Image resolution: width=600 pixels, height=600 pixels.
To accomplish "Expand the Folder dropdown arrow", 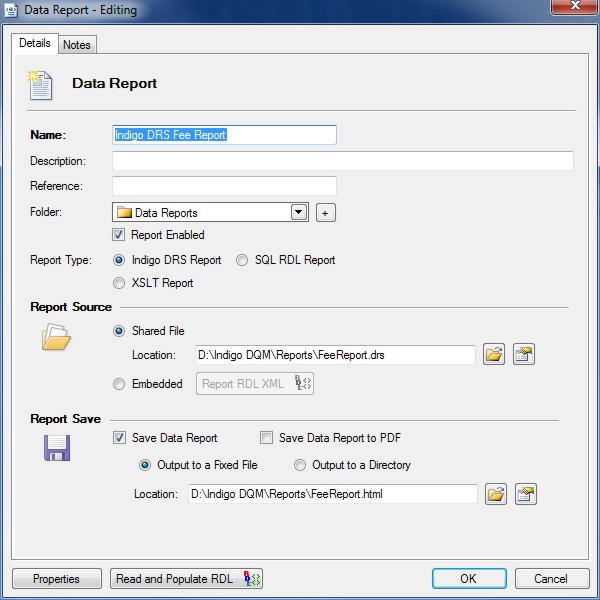I will (298, 212).
